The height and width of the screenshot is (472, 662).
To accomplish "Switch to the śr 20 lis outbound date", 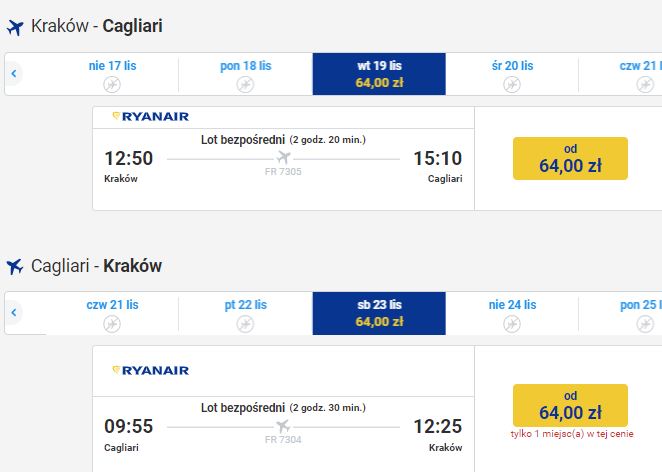I will pyautogui.click(x=512, y=74).
